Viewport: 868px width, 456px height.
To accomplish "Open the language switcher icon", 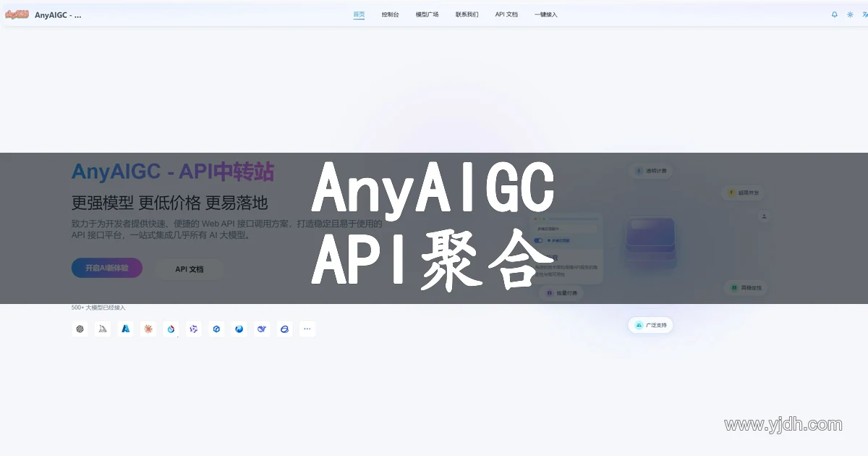I will tap(864, 14).
